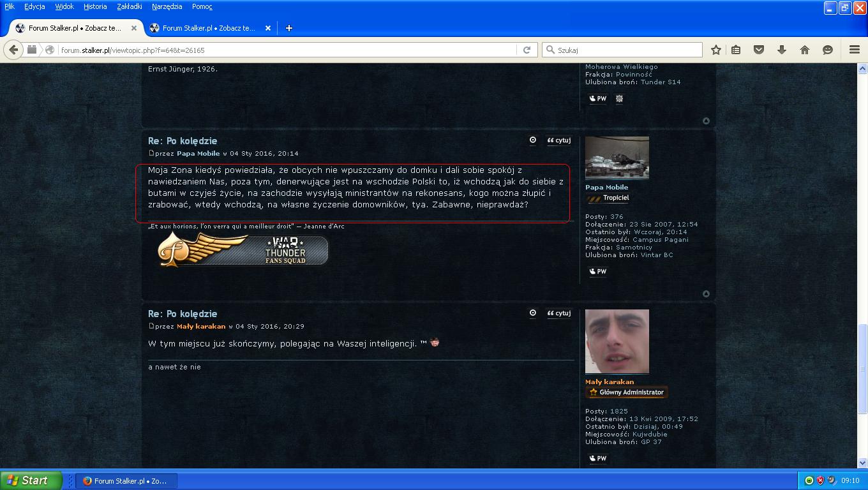Select the first Forum Stalker.pl tab

[75, 28]
